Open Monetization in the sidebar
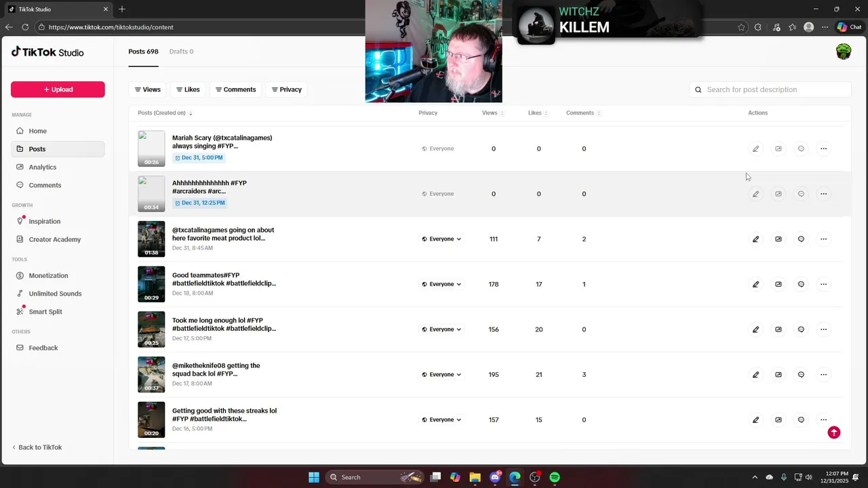Viewport: 868px width, 488px height. pos(58,275)
